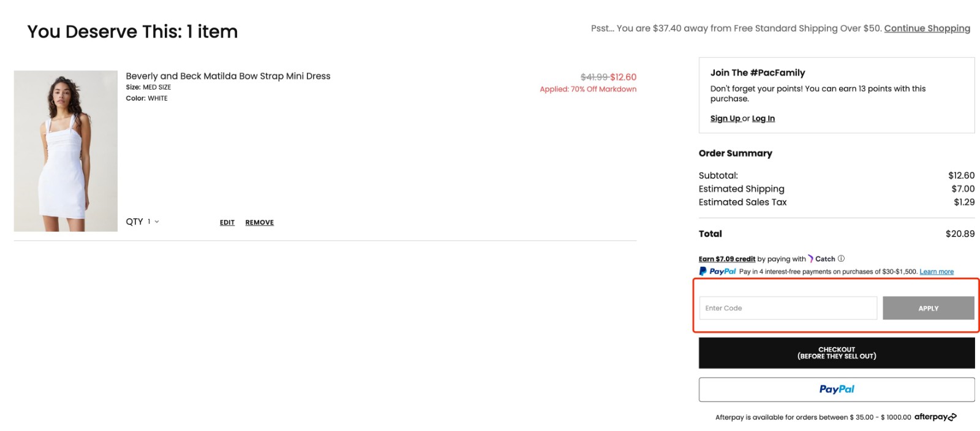Image resolution: width=980 pixels, height=431 pixels.
Task: Click the Log In link
Action: (x=763, y=118)
